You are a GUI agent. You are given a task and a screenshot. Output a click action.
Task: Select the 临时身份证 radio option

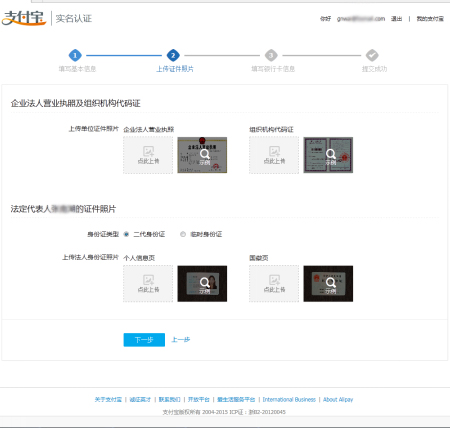(183, 234)
